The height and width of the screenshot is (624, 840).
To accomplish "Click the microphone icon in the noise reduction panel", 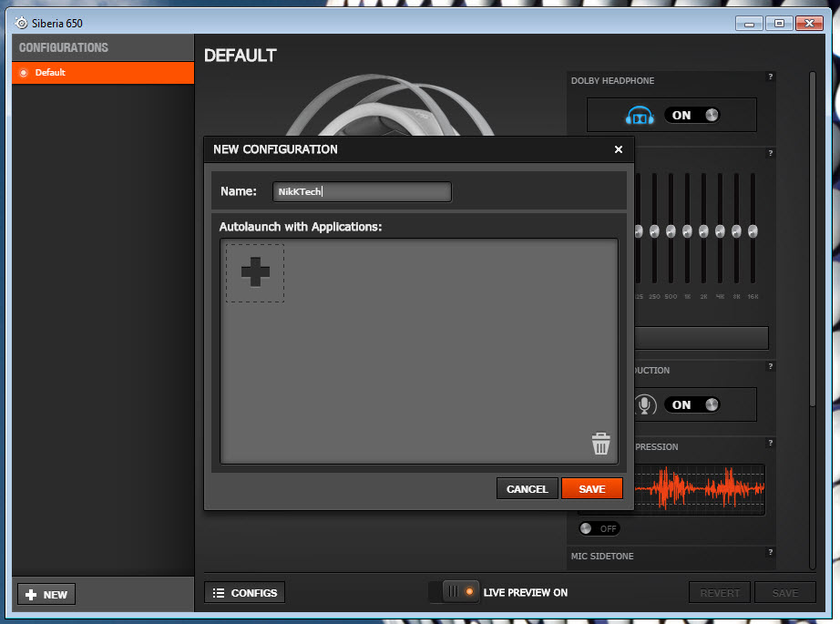I will point(645,405).
